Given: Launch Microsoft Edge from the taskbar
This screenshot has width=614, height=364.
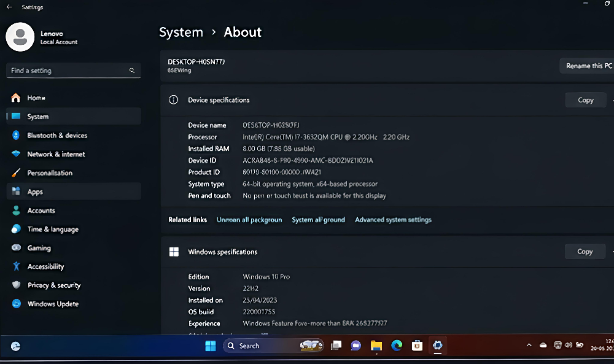Looking at the screenshot, I should (397, 346).
